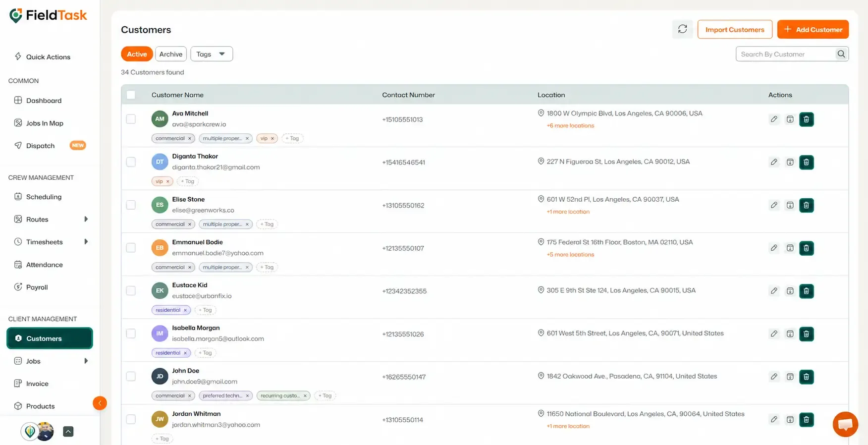This screenshot has height=445, width=868.
Task: Open the Tags filter dropdown
Action: (x=212, y=54)
